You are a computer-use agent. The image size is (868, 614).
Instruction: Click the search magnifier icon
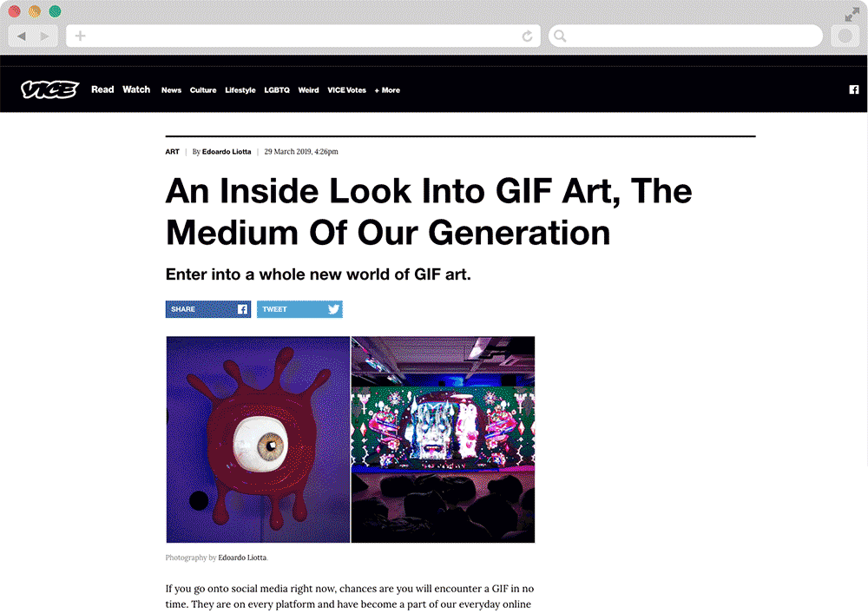pyautogui.click(x=560, y=36)
